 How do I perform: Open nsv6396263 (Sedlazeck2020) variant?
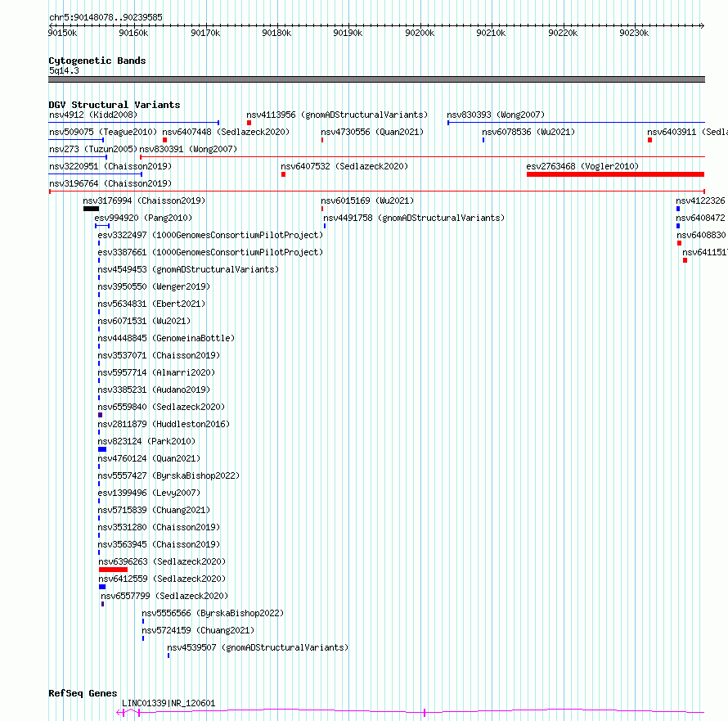[x=162, y=561]
